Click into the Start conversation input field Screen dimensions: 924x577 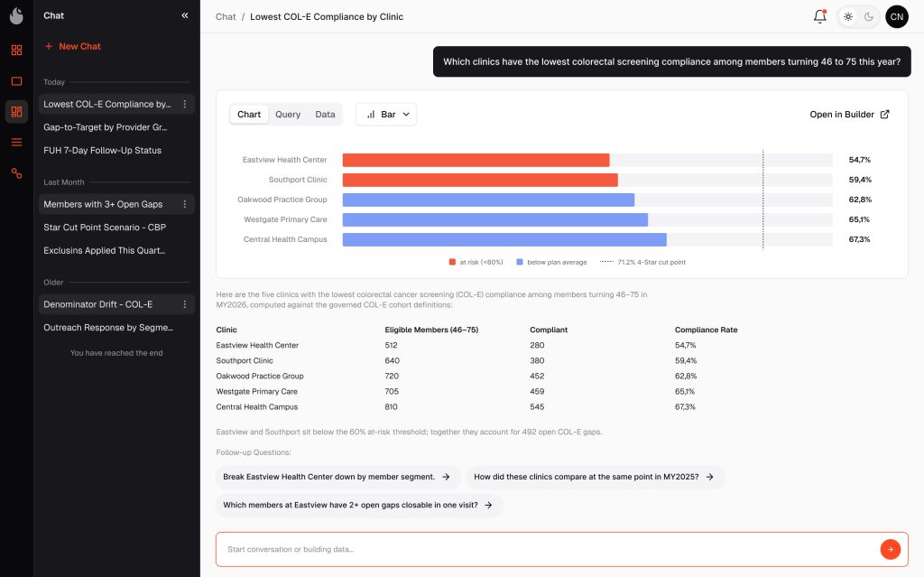548,549
